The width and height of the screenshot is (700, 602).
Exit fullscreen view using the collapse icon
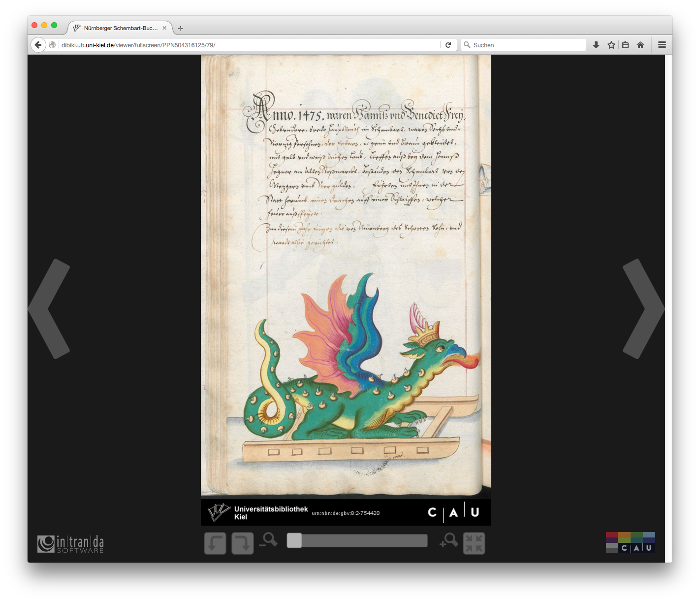(x=474, y=543)
